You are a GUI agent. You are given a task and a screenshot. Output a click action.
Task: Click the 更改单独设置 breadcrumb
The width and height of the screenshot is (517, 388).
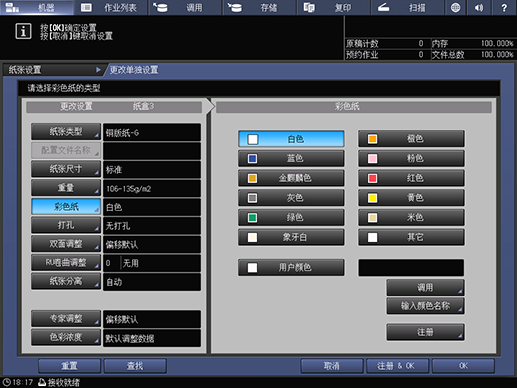click(134, 70)
